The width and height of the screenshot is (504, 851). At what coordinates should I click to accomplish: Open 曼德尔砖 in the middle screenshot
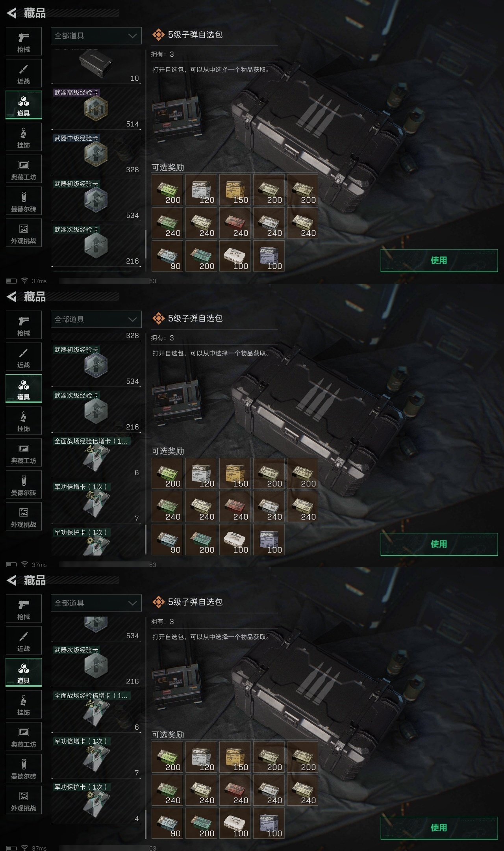[24, 484]
